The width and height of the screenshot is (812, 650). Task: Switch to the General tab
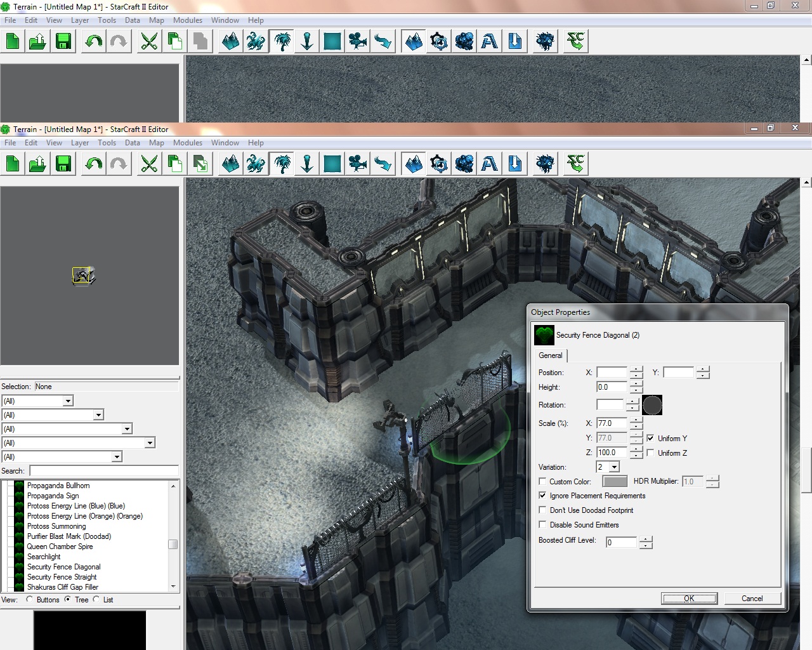[550, 355]
